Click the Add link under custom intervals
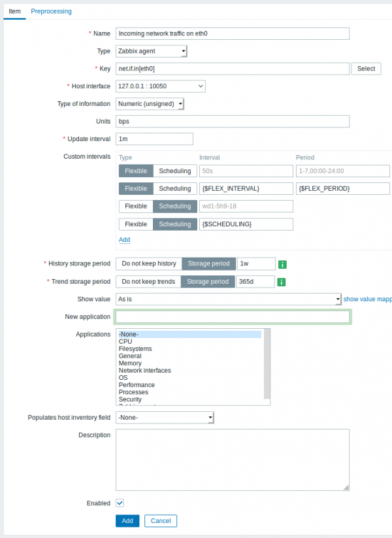 point(124,240)
